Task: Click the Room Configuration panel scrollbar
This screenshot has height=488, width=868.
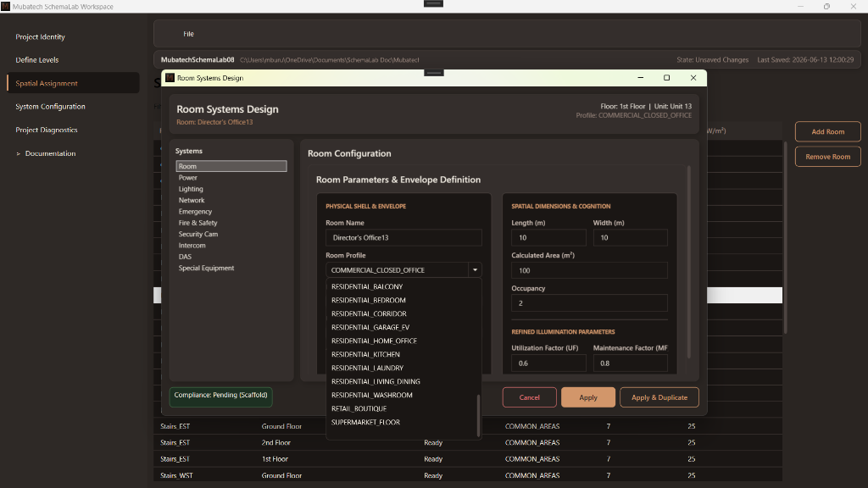Action: pos(688,263)
